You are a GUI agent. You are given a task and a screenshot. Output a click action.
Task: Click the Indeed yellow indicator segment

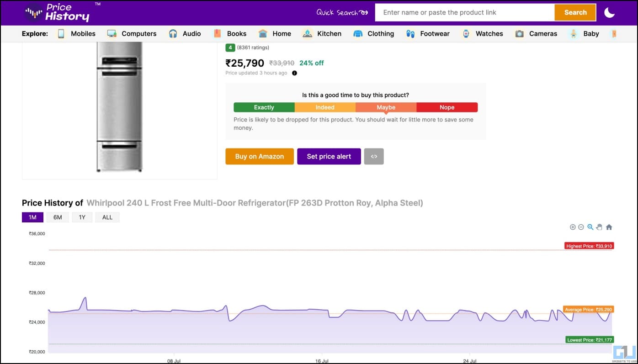coord(325,107)
